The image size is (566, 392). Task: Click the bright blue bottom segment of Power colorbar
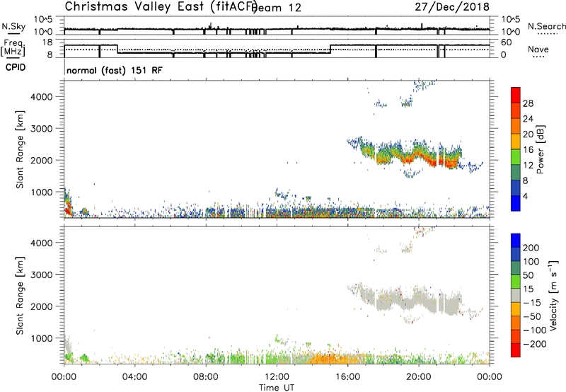click(516, 203)
